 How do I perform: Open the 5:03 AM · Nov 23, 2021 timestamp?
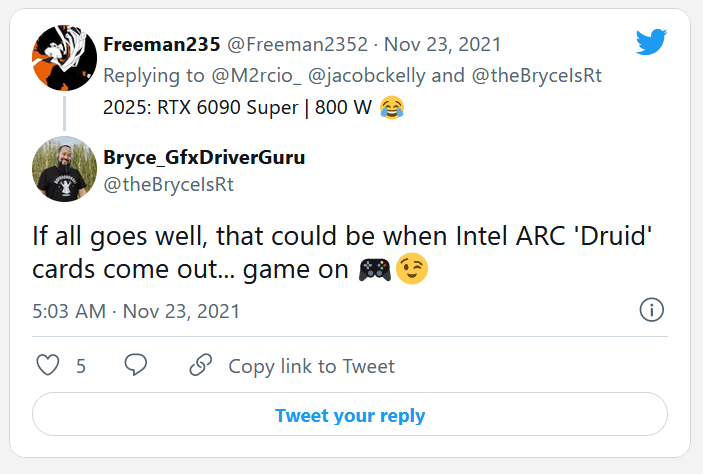pos(137,311)
